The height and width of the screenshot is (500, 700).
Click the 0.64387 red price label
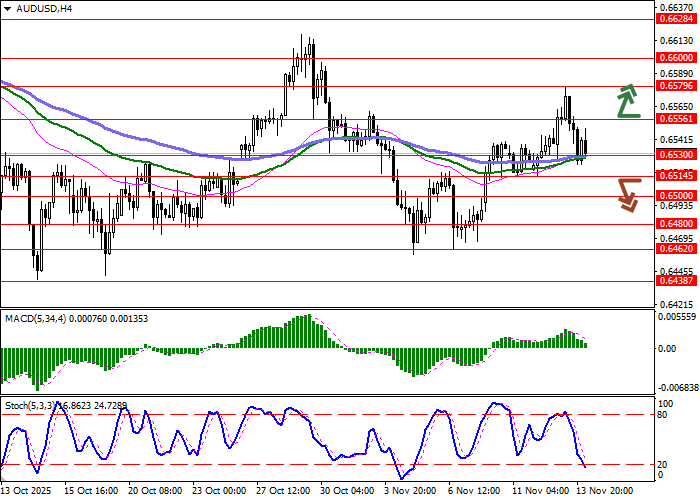tap(677, 280)
